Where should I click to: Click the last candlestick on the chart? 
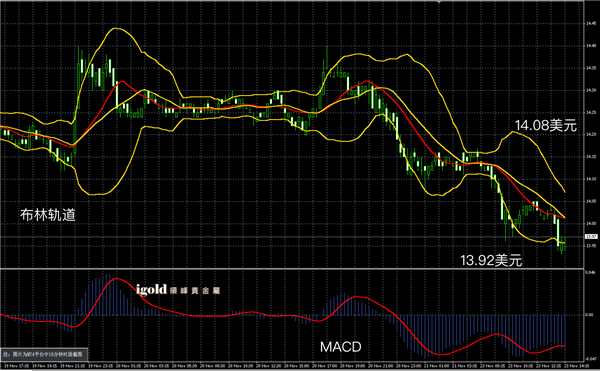coord(565,242)
